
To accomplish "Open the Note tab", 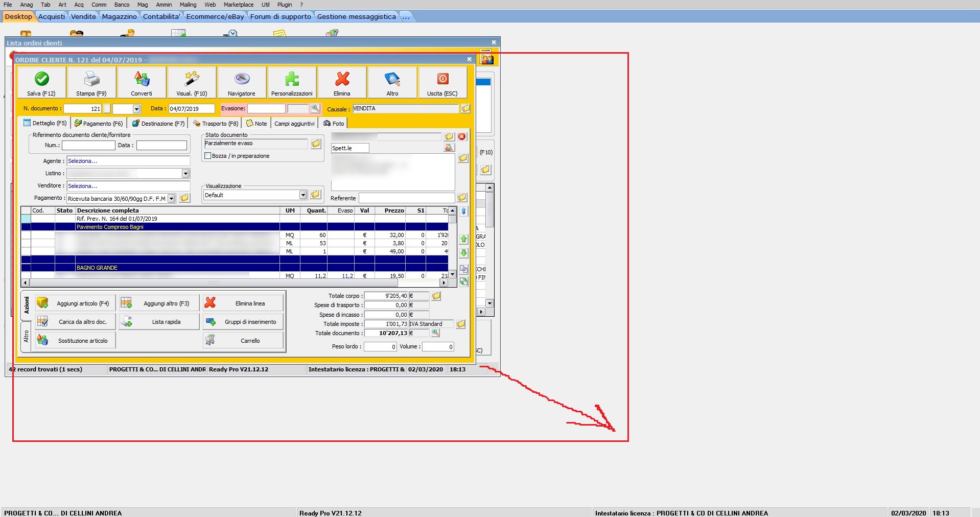I will tap(256, 124).
